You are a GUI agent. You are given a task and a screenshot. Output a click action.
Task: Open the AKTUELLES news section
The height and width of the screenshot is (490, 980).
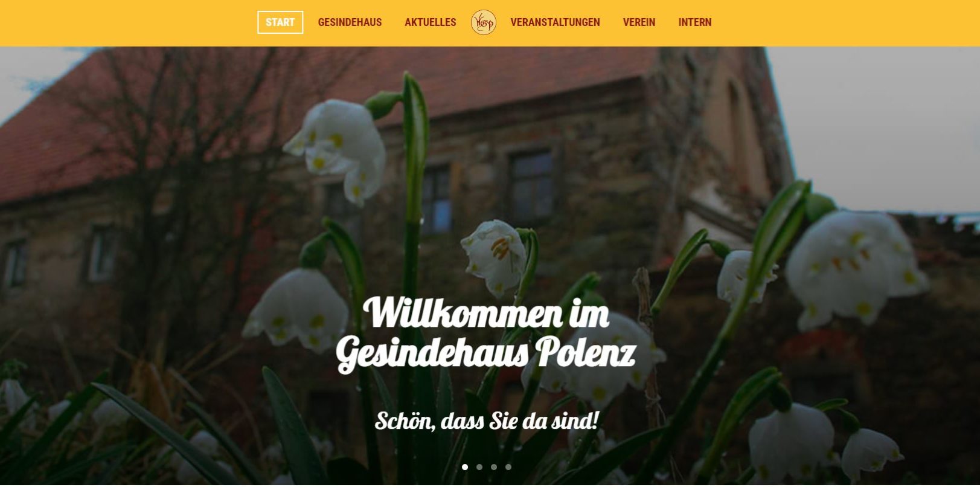[430, 22]
